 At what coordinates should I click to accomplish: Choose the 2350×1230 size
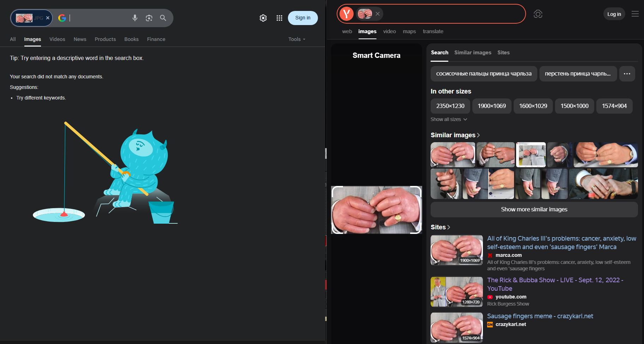click(x=450, y=106)
